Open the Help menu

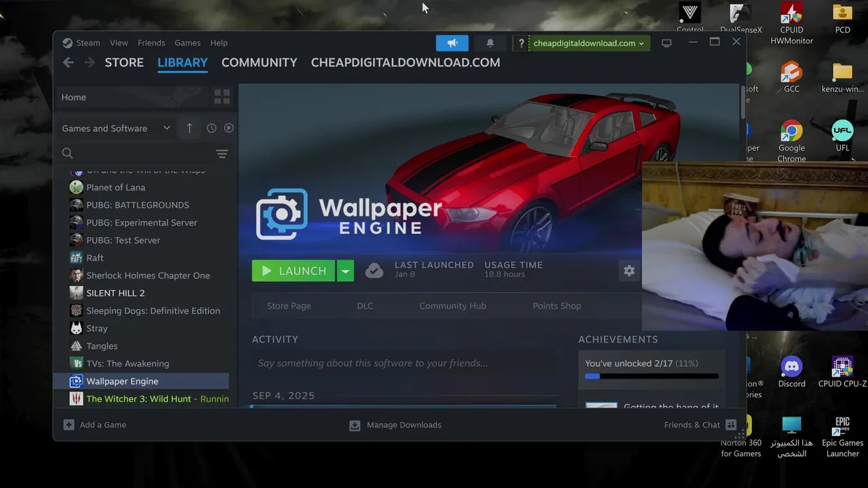click(x=219, y=43)
